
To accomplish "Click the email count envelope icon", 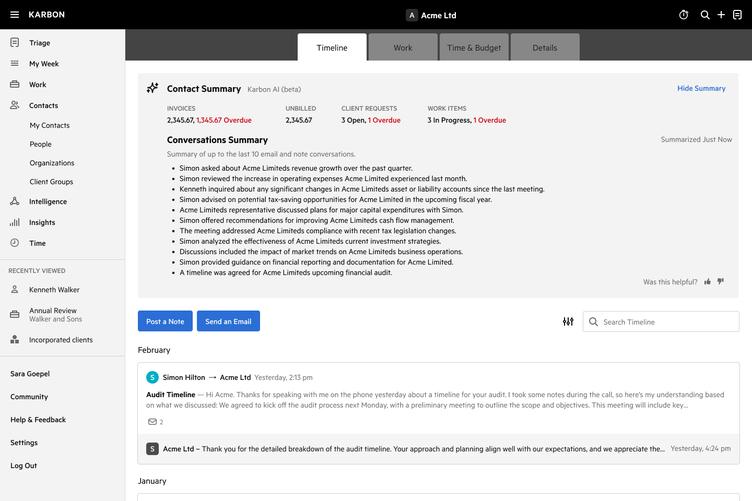I will point(152,421).
